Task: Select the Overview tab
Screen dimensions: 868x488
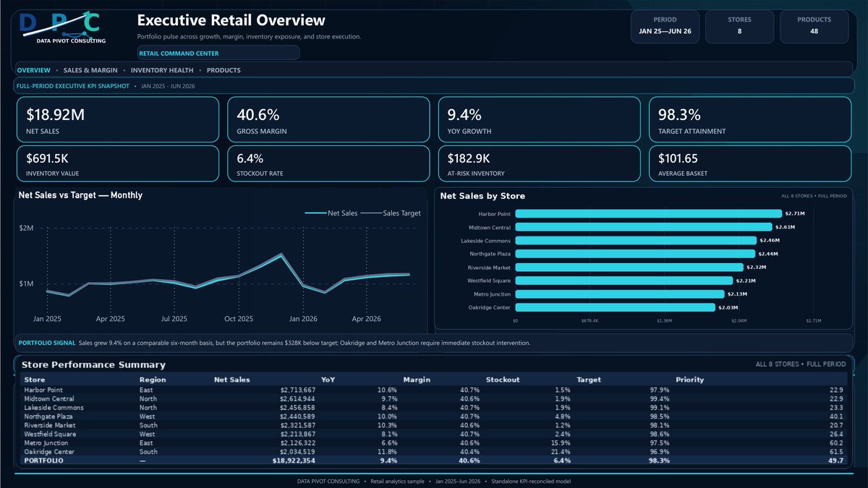Action: click(x=33, y=70)
